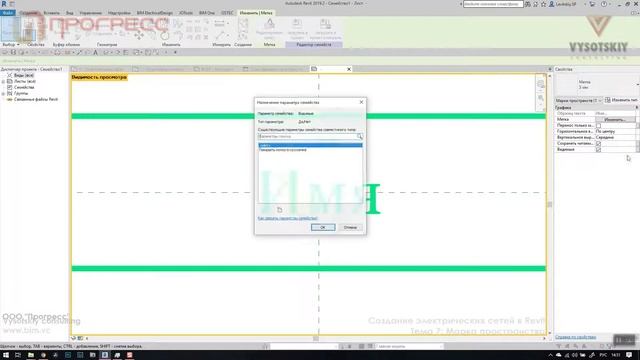Select Виды (все) in project browser
This screenshot has height=360, width=640.
[x=24, y=76]
